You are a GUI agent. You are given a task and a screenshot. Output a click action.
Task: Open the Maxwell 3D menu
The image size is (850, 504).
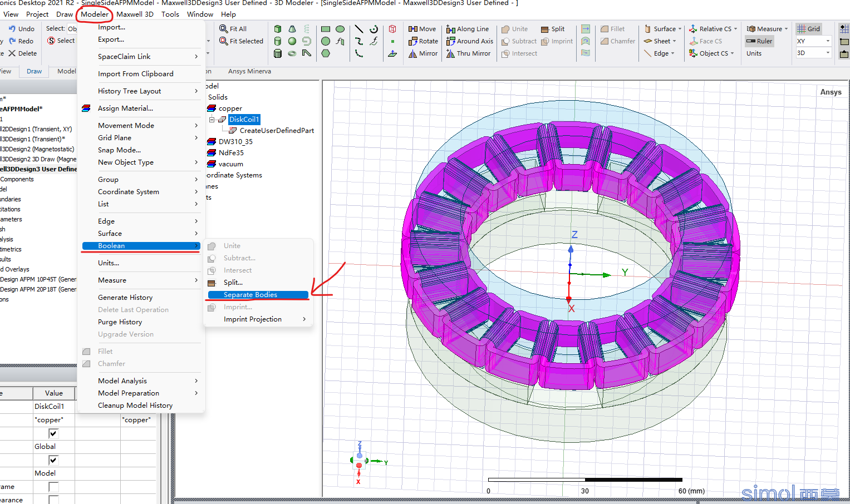coord(135,14)
